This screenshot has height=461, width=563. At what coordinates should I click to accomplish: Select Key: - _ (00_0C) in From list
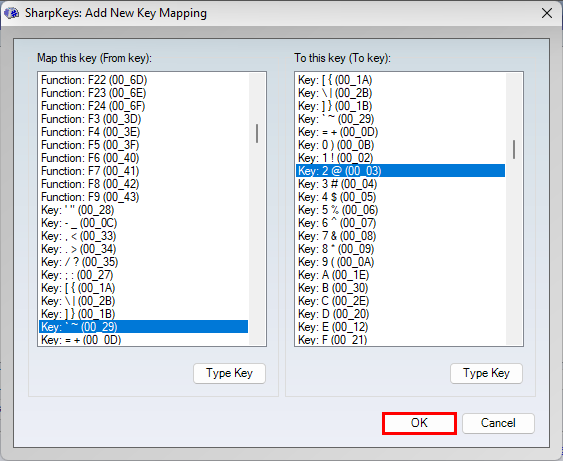pos(144,223)
